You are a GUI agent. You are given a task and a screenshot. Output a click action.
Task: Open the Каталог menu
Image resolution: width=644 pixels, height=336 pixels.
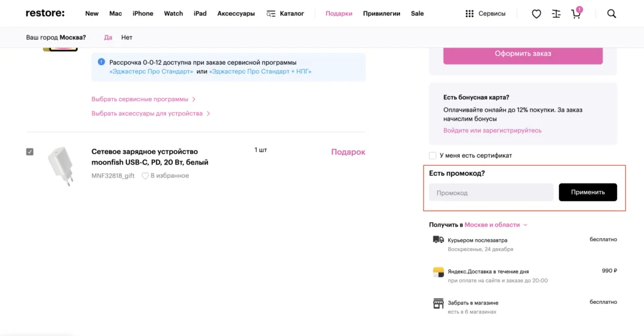click(292, 14)
